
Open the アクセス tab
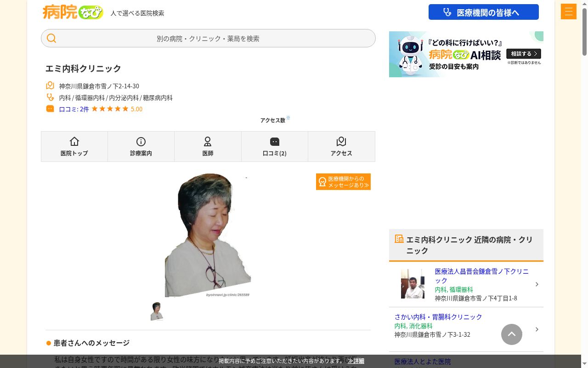tap(341, 146)
